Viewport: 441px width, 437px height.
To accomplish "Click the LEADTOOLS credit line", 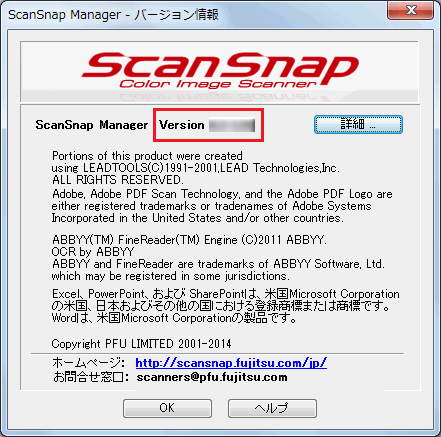I will pos(196,168).
